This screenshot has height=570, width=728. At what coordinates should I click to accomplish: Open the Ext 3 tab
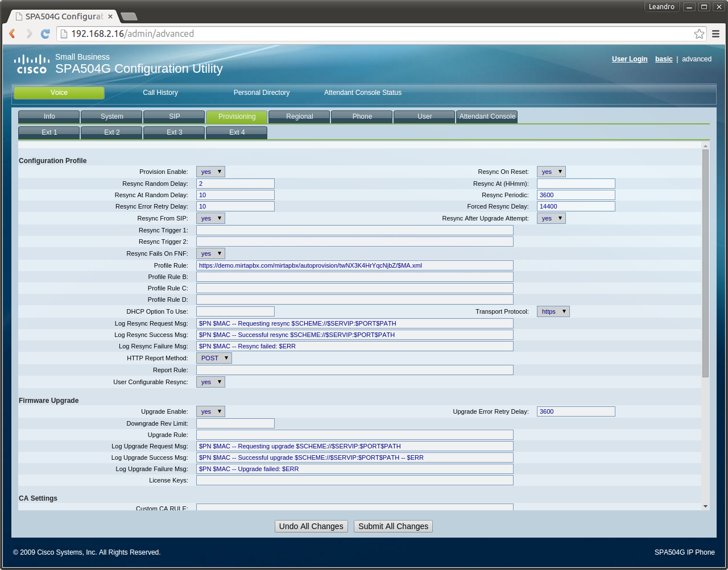coord(174,132)
